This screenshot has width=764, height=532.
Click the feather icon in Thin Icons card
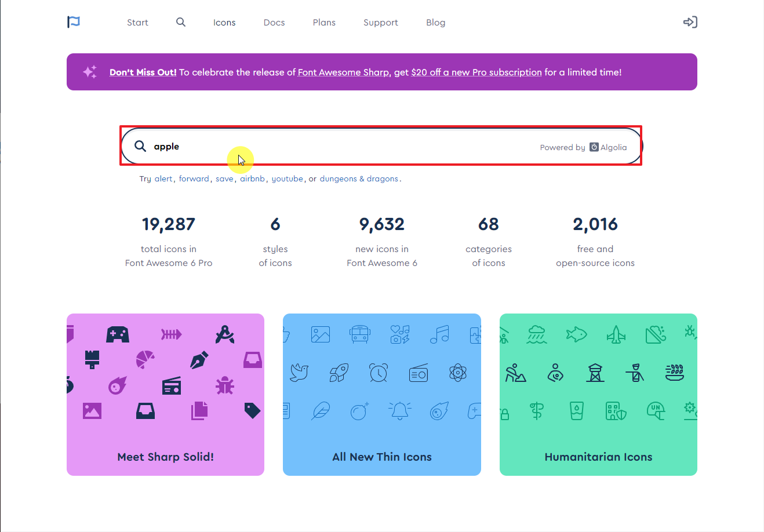(321, 411)
